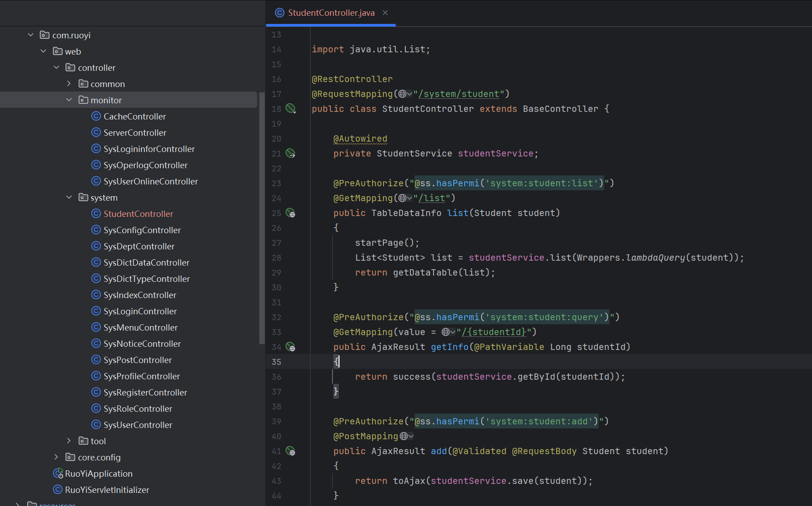Click the gutter bean icon on line 18
The width and height of the screenshot is (812, 506).
point(291,108)
